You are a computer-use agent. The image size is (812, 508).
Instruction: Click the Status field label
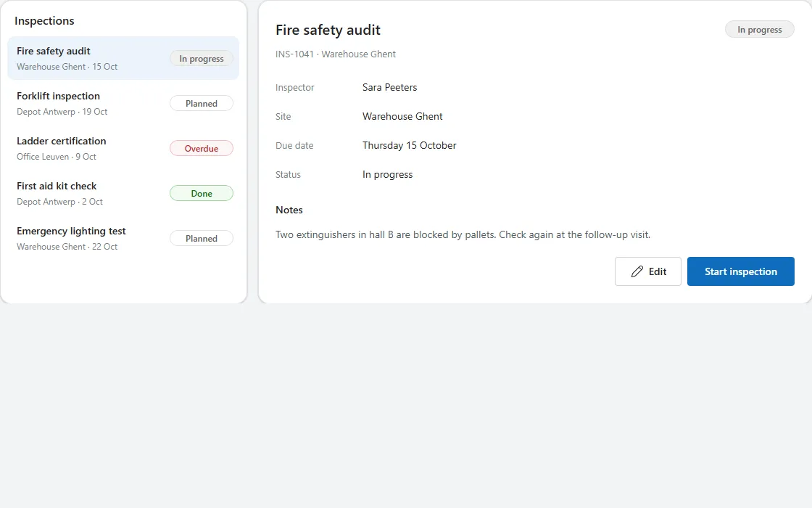click(288, 174)
